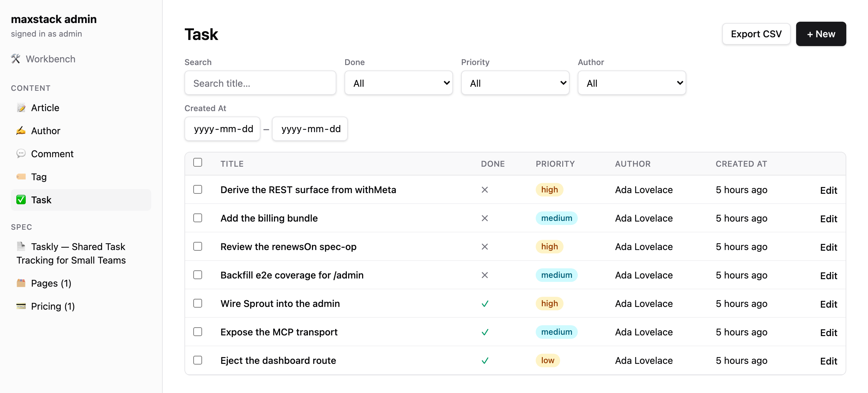The height and width of the screenshot is (393, 868).
Task: Click the Author writing-hand icon
Action: pyautogui.click(x=21, y=131)
